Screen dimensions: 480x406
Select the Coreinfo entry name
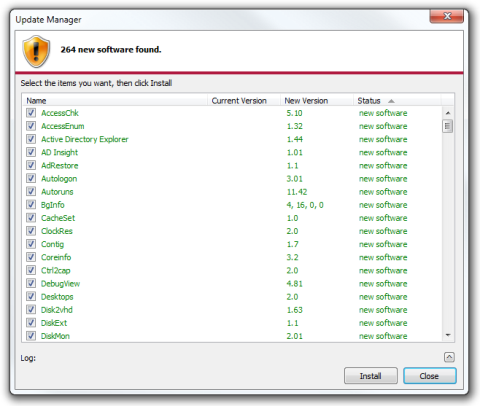tap(56, 257)
